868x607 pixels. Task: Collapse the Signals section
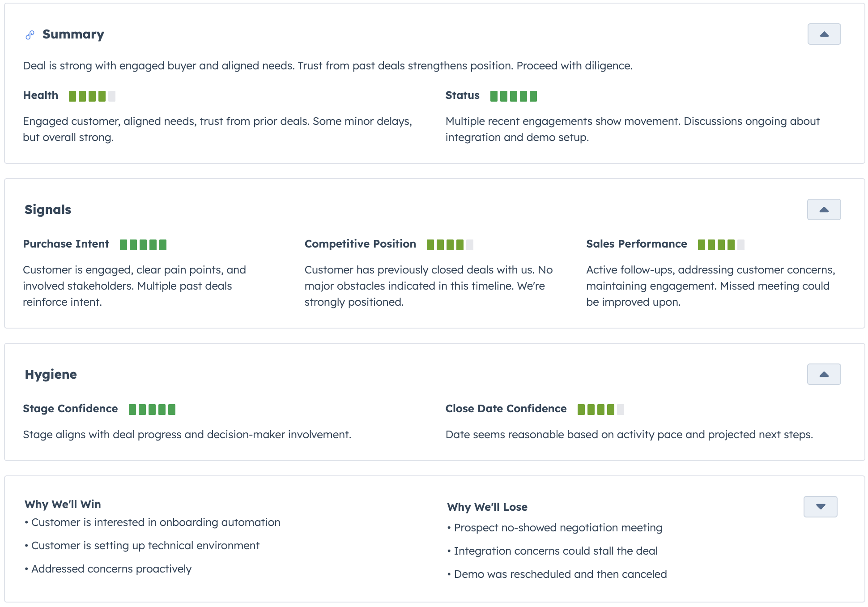point(824,209)
